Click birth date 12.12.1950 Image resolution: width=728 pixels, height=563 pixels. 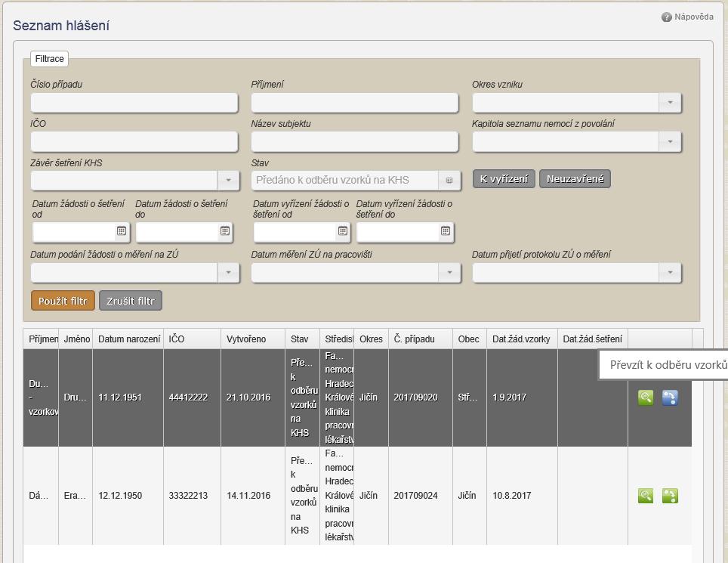[x=120, y=496]
